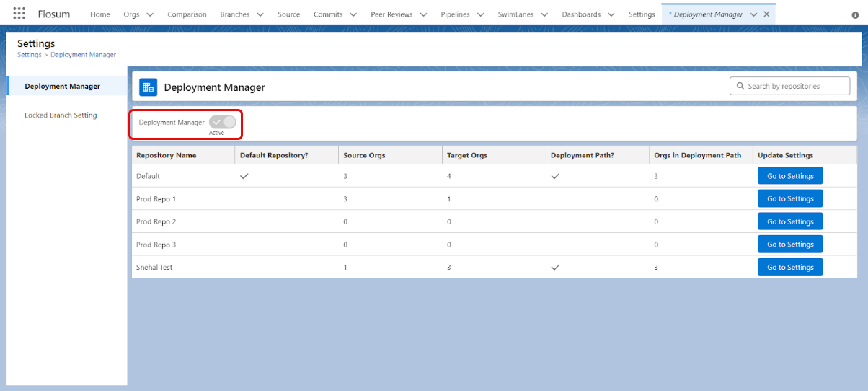Select Locked Branch Setting in the sidebar

(61, 115)
